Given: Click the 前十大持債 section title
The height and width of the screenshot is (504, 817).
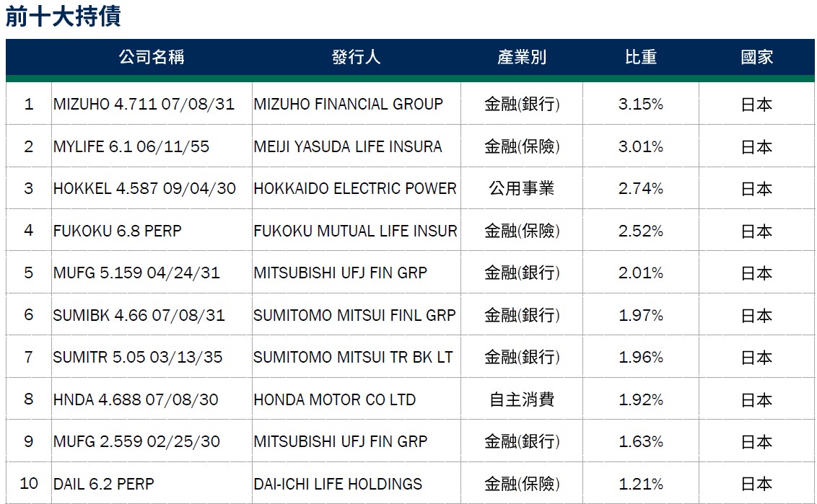Looking at the screenshot, I should [x=63, y=16].
